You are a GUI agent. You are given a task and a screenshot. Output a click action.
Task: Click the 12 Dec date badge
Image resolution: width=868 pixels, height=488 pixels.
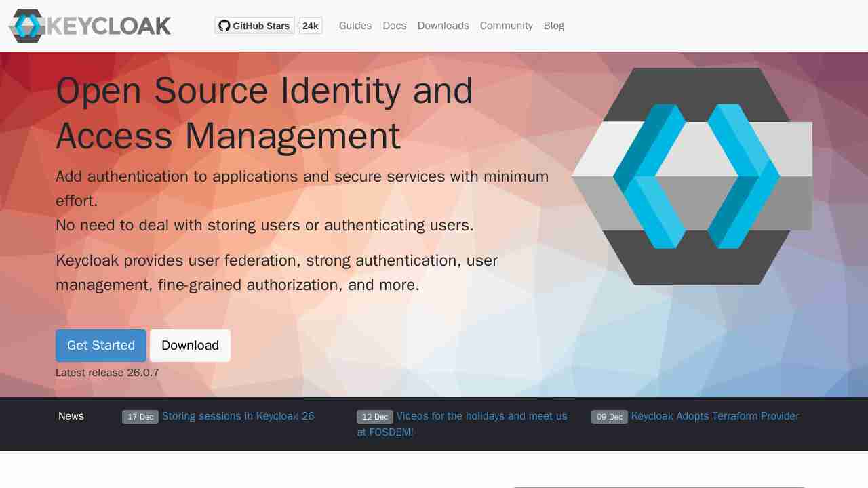pyautogui.click(x=375, y=417)
